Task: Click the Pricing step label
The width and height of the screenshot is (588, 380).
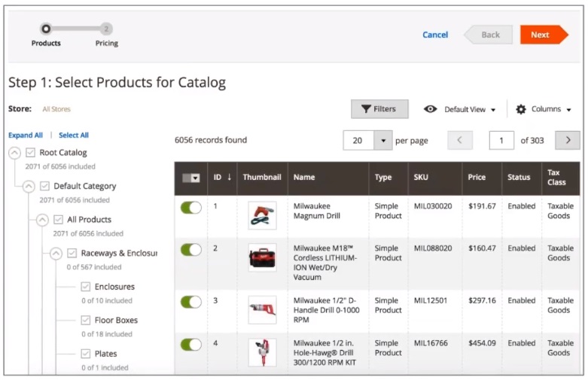Action: pos(106,43)
